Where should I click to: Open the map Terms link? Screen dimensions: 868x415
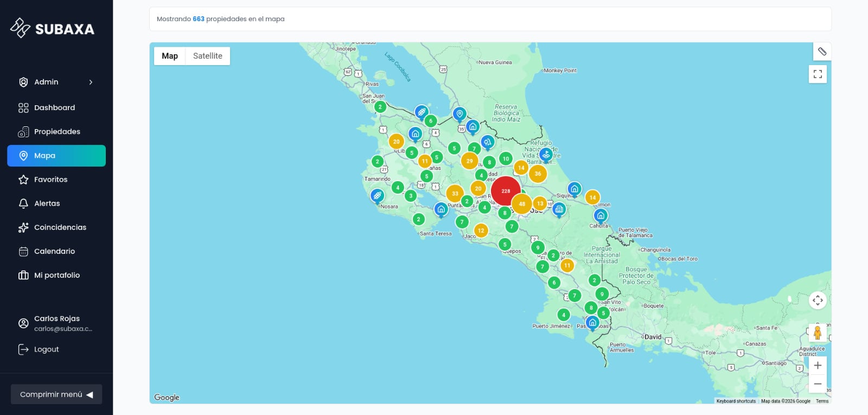(x=822, y=401)
